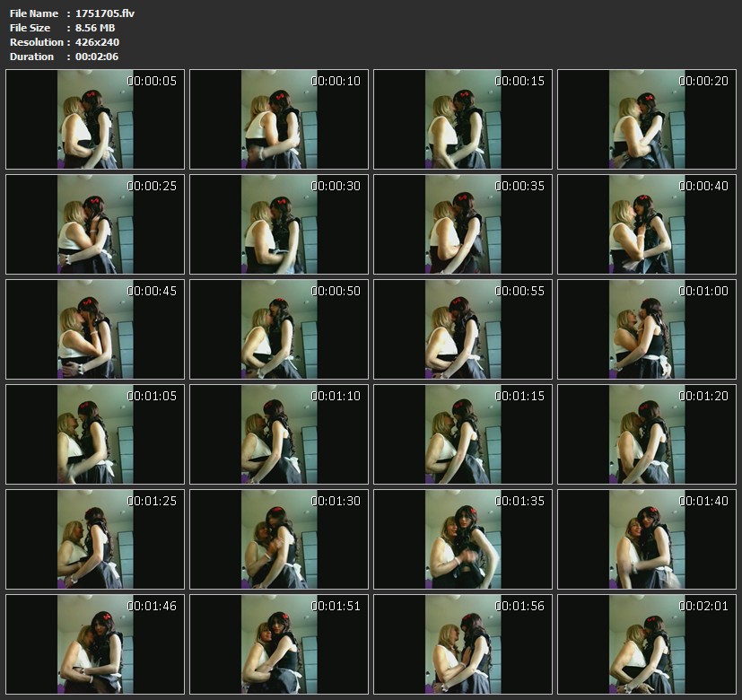The image size is (742, 700).
Task: Select the 00:00:35 frame
Action: 463,224
